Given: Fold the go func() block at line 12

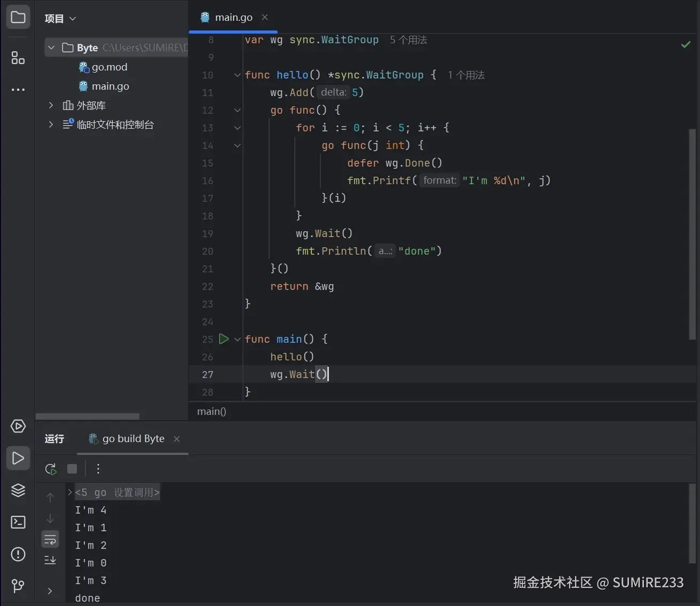Looking at the screenshot, I should click(237, 110).
